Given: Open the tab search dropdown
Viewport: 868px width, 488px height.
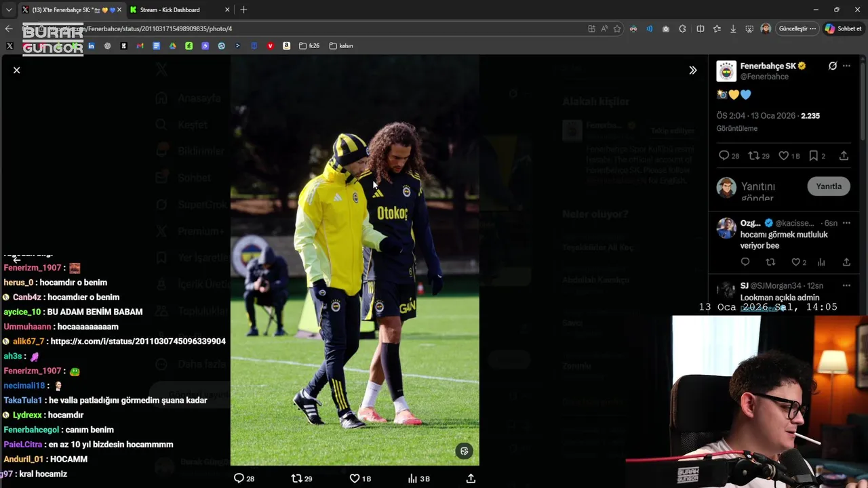Looking at the screenshot, I should click(8, 9).
